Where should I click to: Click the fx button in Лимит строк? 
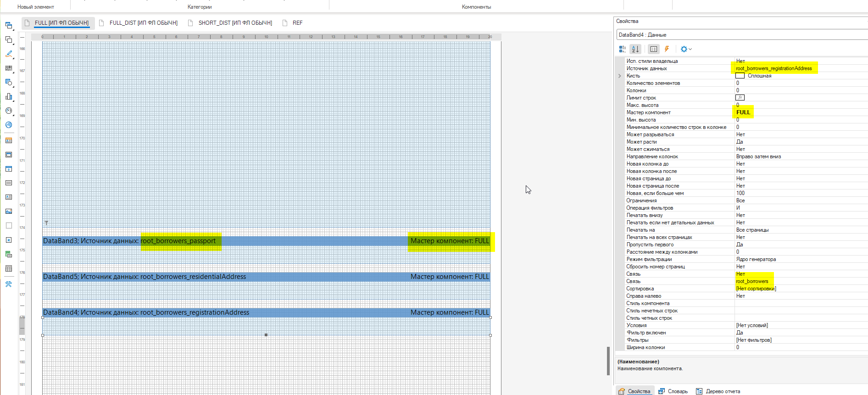pyautogui.click(x=740, y=98)
